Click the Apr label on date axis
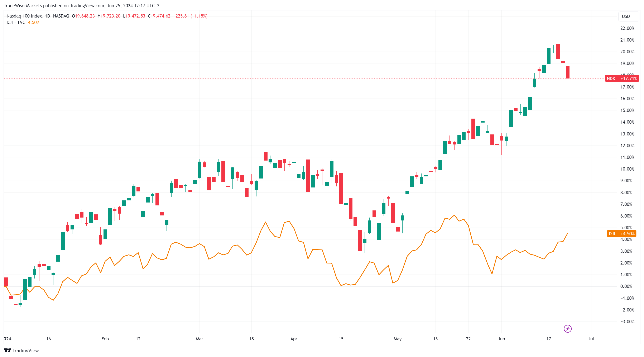 pyautogui.click(x=294, y=339)
